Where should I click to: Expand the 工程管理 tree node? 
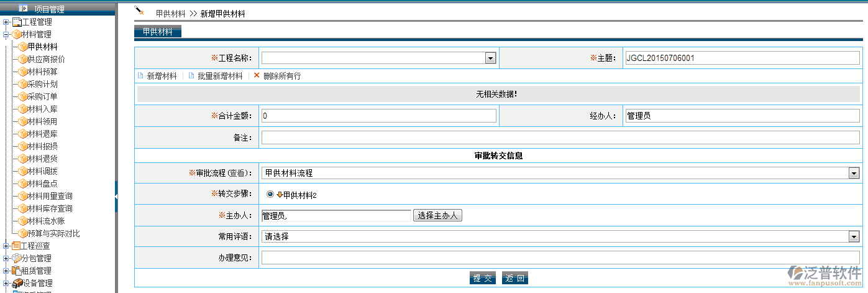6,22
